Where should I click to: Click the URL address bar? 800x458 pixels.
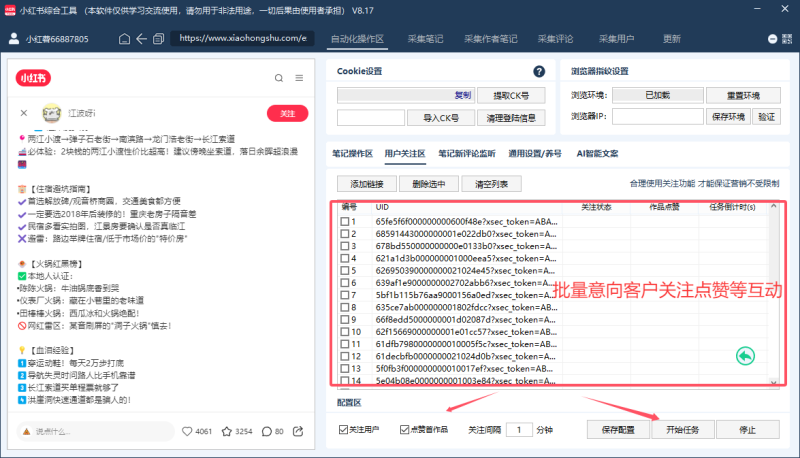[242, 38]
